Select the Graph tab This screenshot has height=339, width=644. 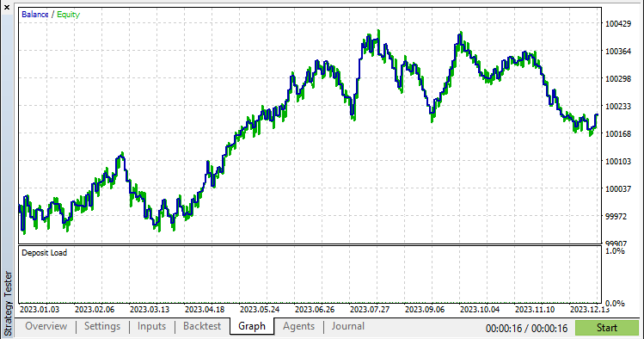[x=252, y=326]
